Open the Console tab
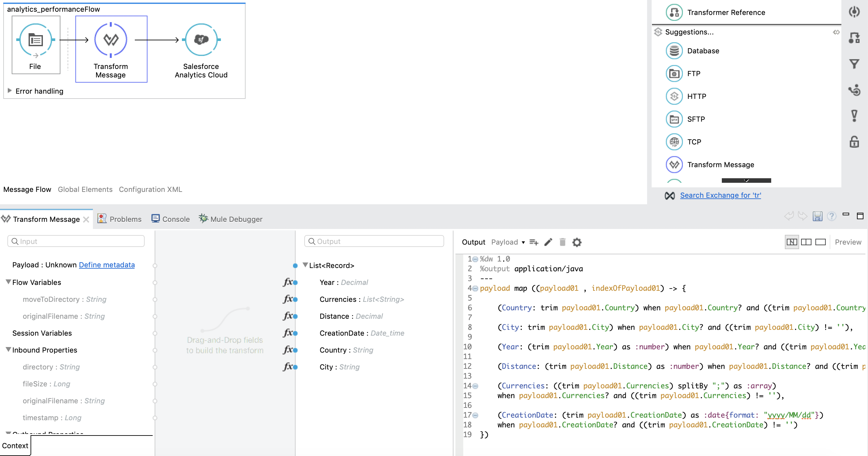The width and height of the screenshot is (868, 456). pos(175,219)
